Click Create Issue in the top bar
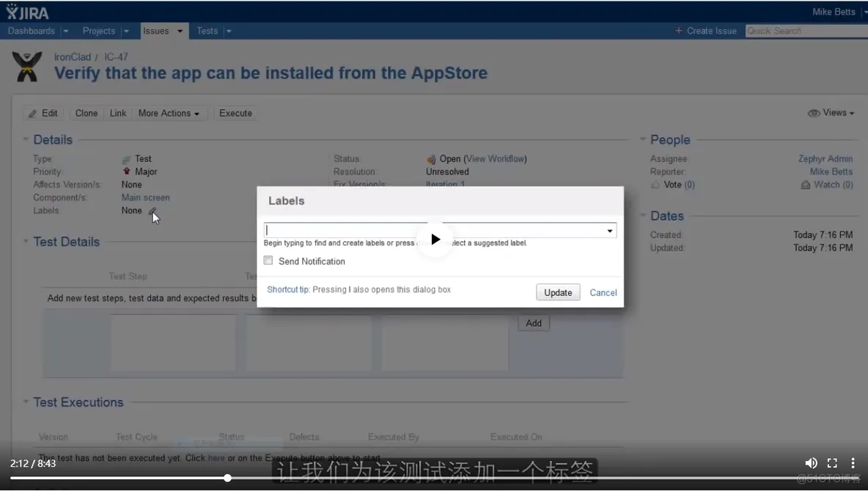 [706, 31]
